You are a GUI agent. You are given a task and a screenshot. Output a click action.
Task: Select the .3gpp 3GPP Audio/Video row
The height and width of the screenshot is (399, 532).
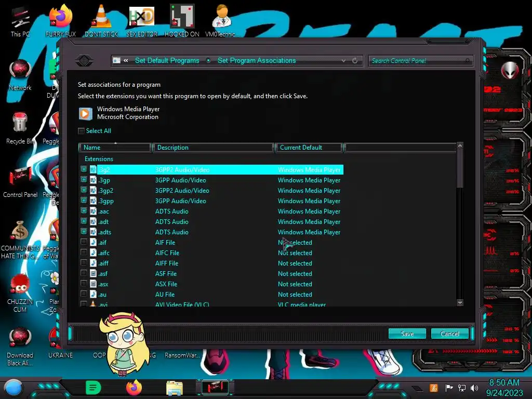[x=211, y=201]
